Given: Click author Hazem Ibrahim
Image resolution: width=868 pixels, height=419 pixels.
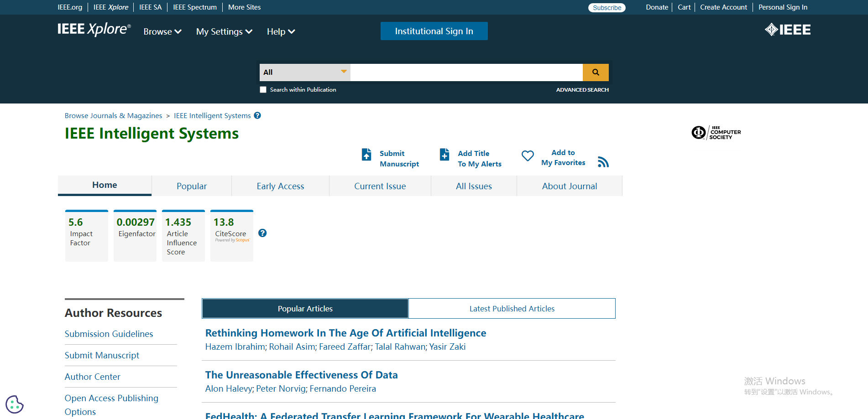Looking at the screenshot, I should [235, 347].
